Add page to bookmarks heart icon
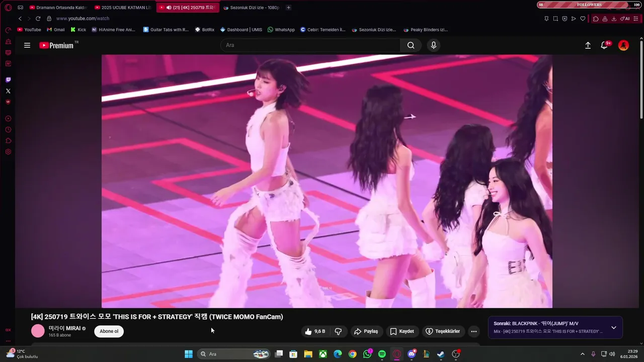Viewport: 644px width, 362px height. point(583,19)
